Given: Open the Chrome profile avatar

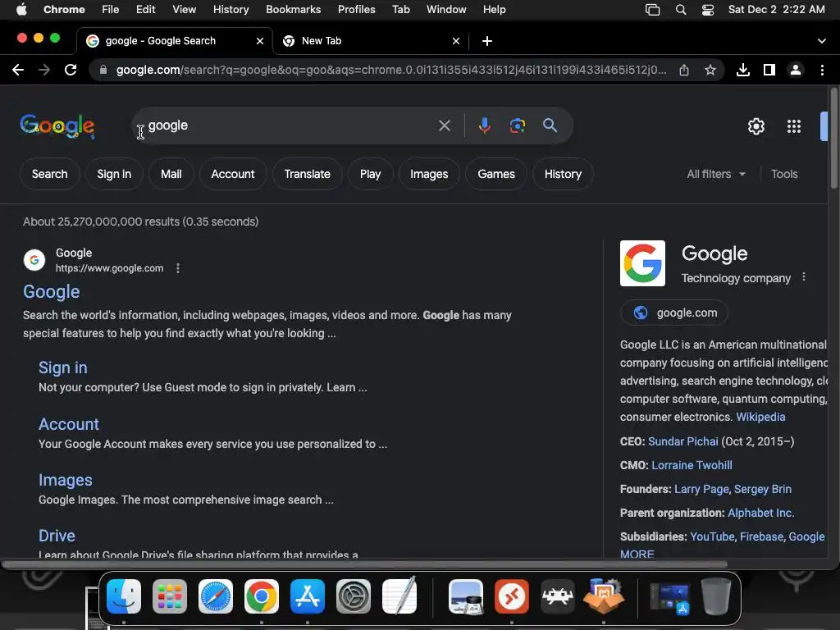Looking at the screenshot, I should point(796,70).
